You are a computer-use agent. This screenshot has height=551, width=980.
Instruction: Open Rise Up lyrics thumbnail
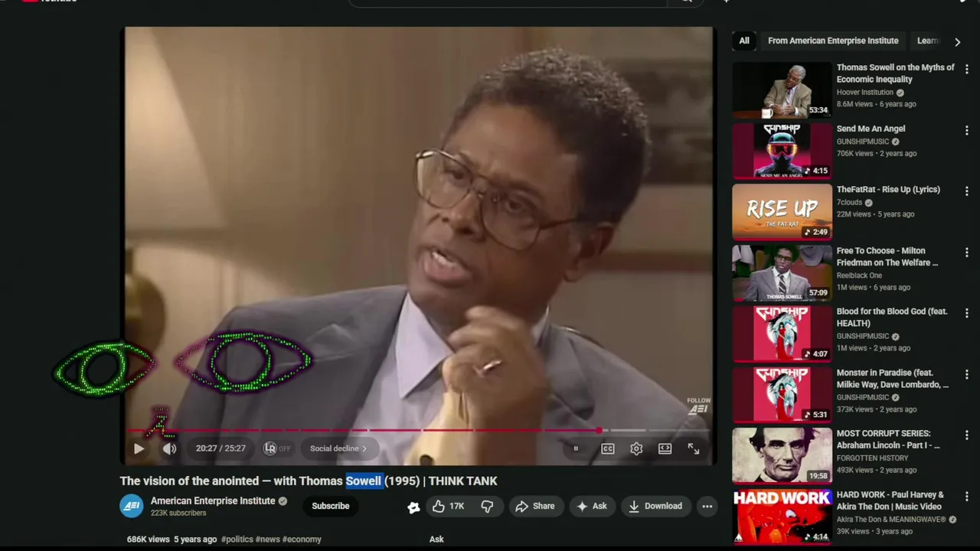pyautogui.click(x=782, y=211)
